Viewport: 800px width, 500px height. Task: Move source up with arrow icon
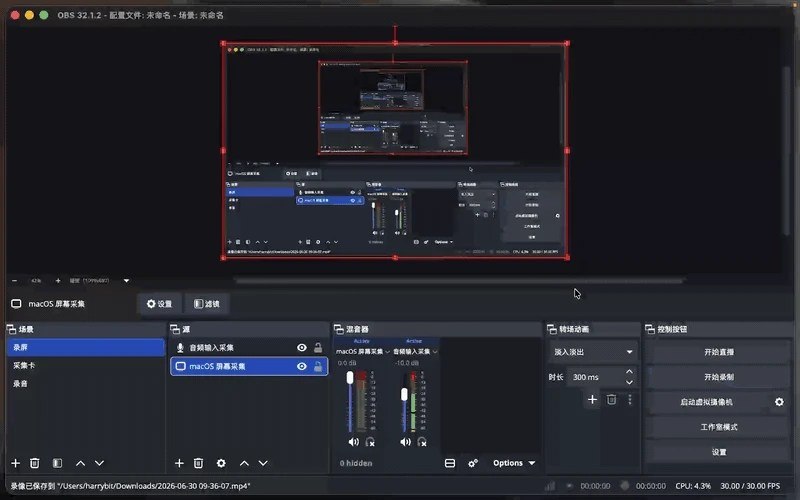[x=244, y=463]
